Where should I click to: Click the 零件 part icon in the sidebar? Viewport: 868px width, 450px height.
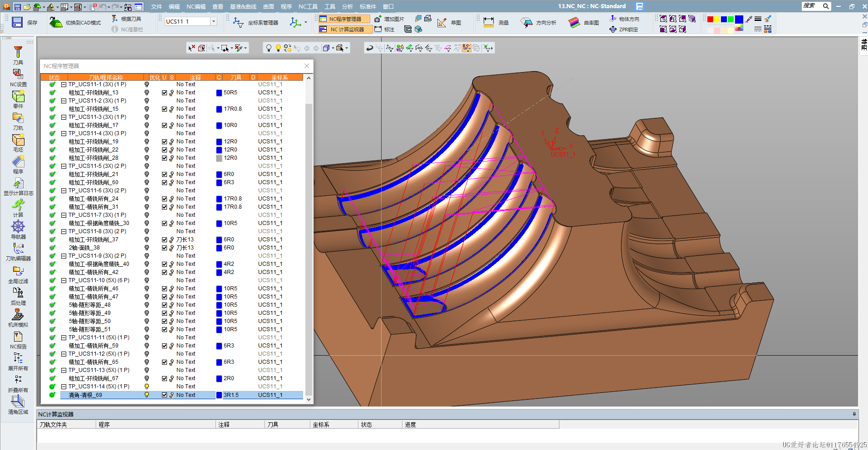(x=18, y=99)
